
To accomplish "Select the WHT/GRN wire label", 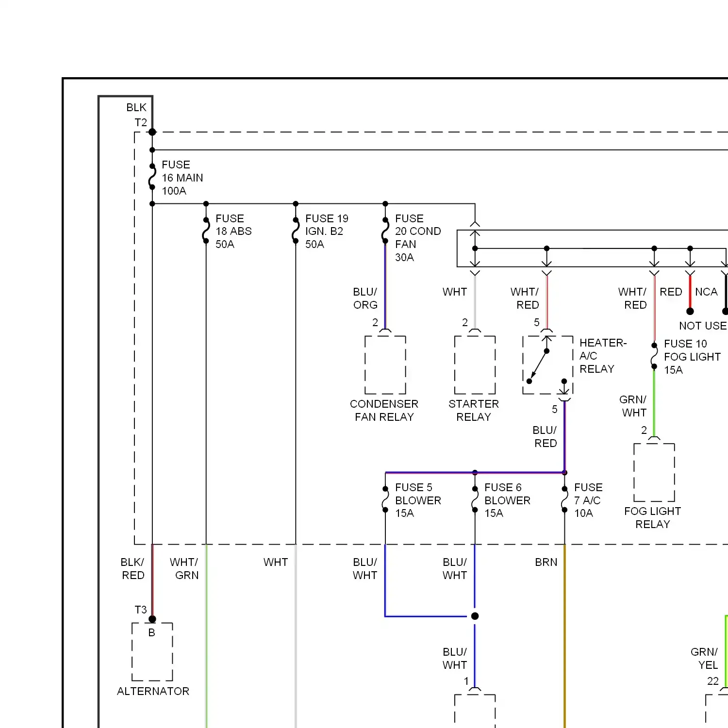I will tap(184, 568).
